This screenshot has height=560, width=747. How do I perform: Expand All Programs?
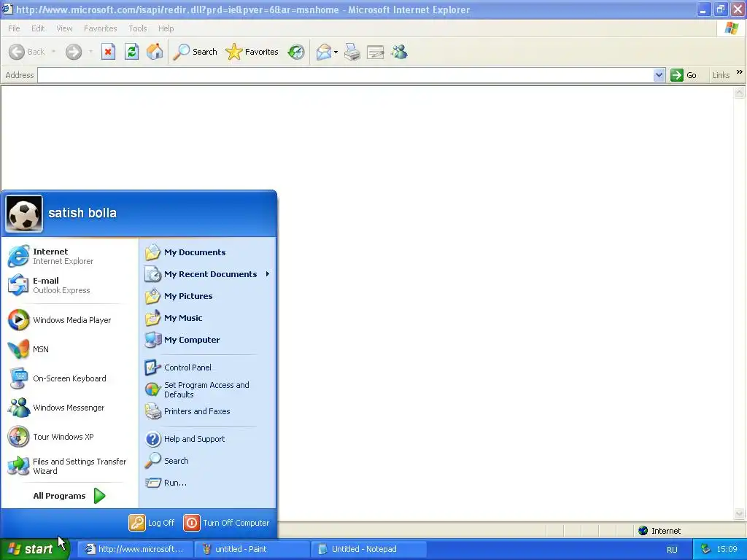pyautogui.click(x=69, y=496)
